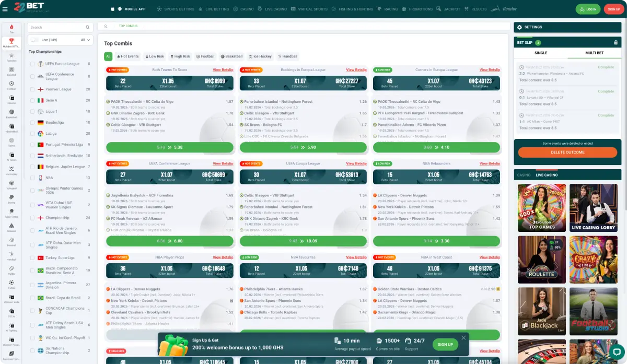Check the Turkey SuperLiga checkbox
The height and width of the screenshot is (364, 627).
click(x=32, y=258)
